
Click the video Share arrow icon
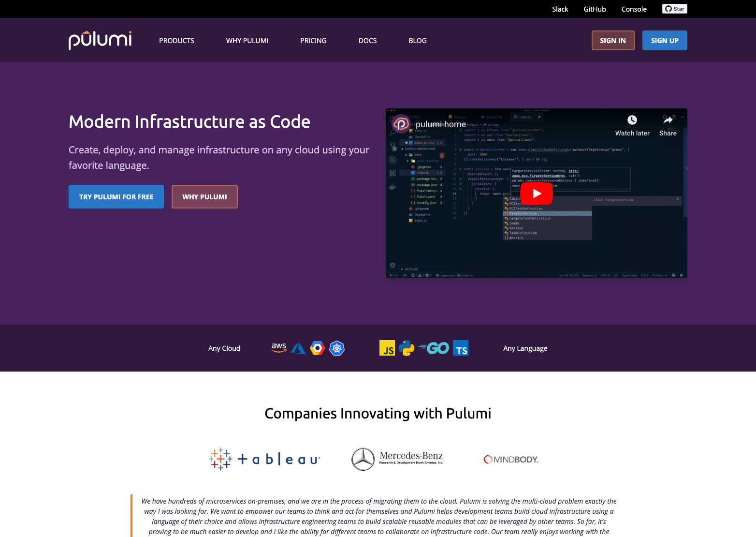click(668, 120)
